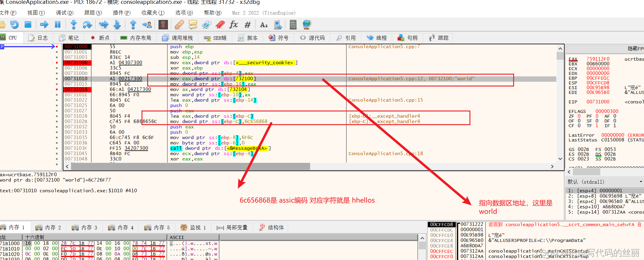Toggle the TF flag value

[597, 126]
